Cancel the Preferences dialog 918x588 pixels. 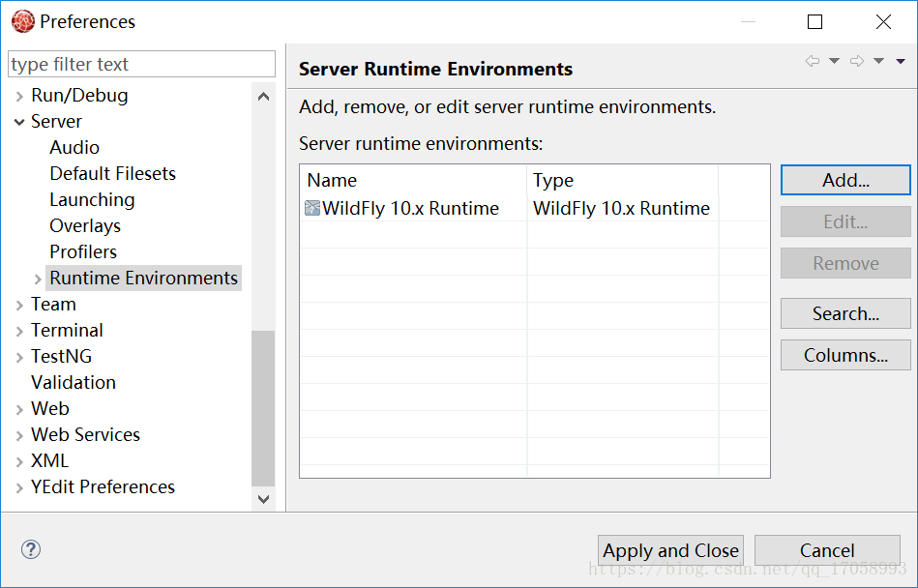(x=827, y=550)
